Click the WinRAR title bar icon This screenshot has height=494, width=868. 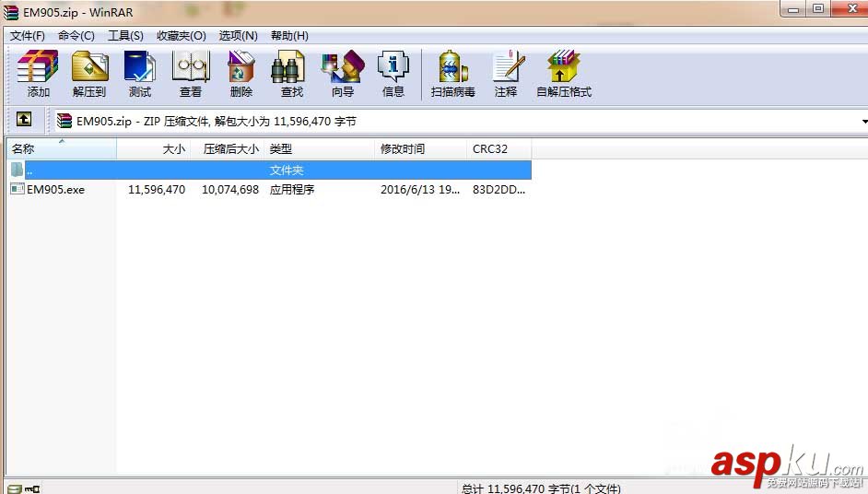click(x=11, y=12)
